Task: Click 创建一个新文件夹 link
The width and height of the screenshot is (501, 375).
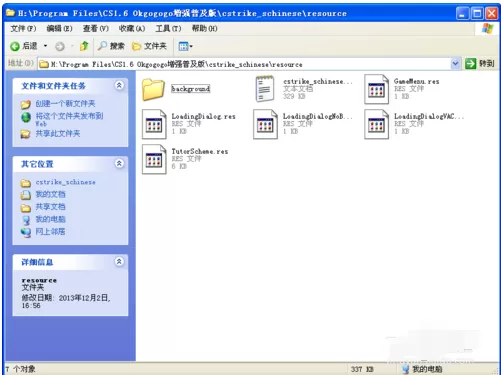Action: 65,104
